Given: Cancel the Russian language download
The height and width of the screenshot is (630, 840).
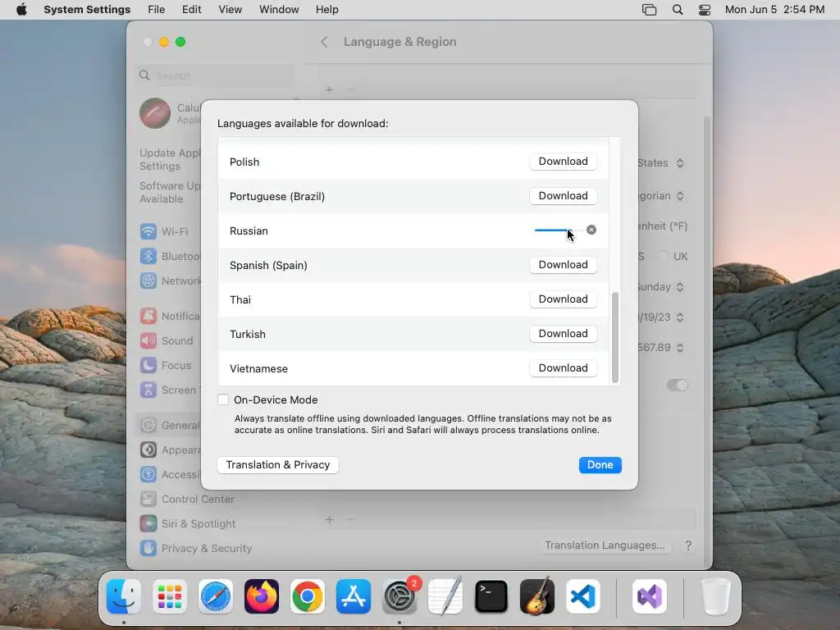Looking at the screenshot, I should click(x=591, y=230).
